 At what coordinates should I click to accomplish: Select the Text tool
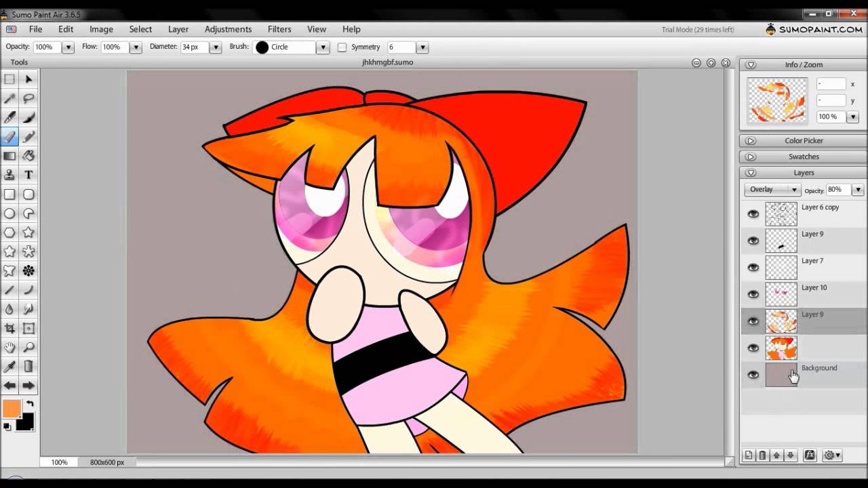28,175
